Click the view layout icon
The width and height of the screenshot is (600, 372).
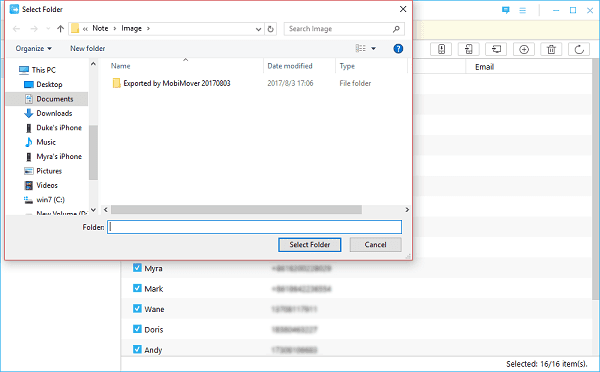click(x=360, y=49)
